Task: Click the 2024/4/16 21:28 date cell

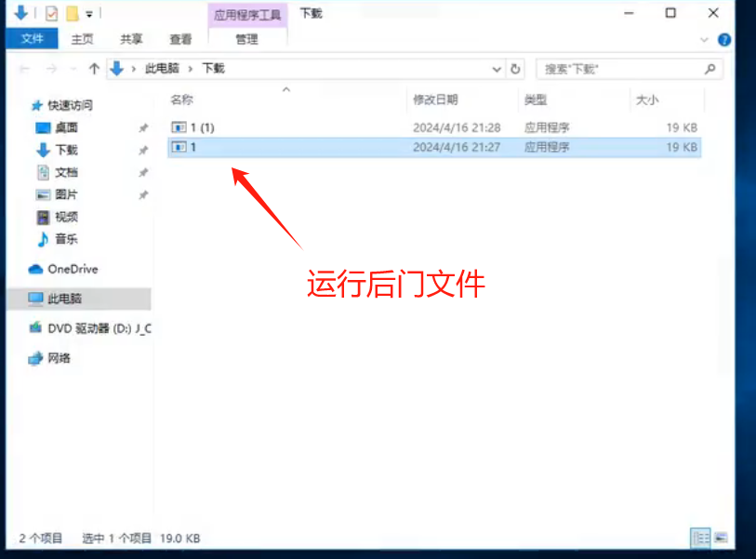Action: [x=456, y=127]
